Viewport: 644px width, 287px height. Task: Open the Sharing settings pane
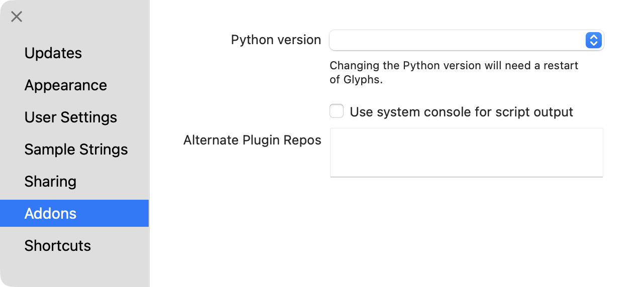click(x=50, y=182)
